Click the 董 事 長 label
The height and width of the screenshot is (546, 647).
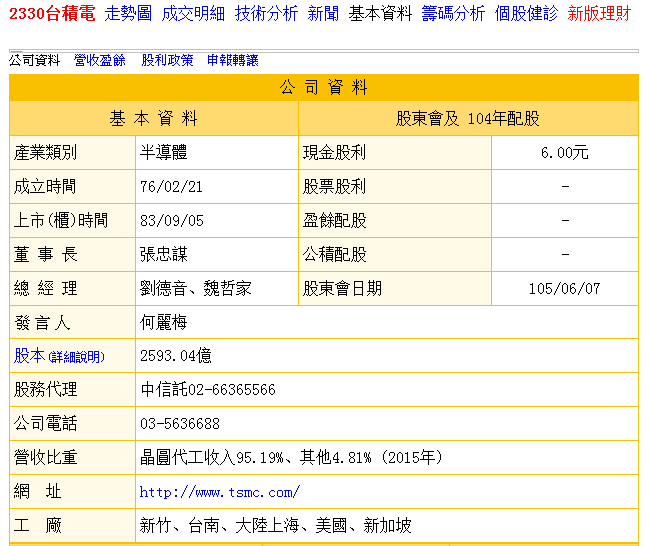[45, 254]
